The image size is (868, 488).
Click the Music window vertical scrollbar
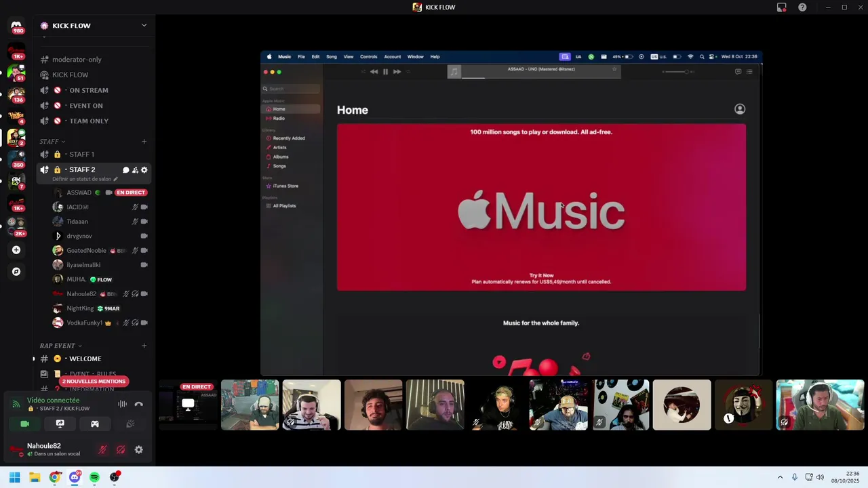[759, 331]
